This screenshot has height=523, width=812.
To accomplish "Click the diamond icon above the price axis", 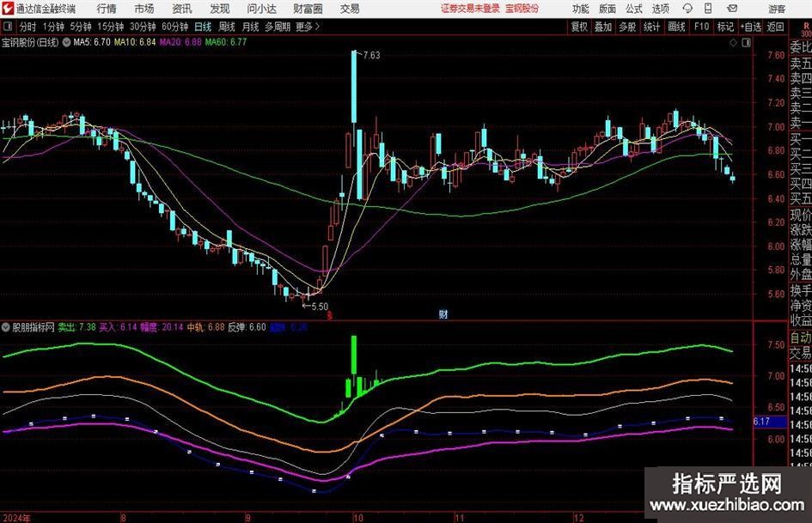I will [733, 43].
